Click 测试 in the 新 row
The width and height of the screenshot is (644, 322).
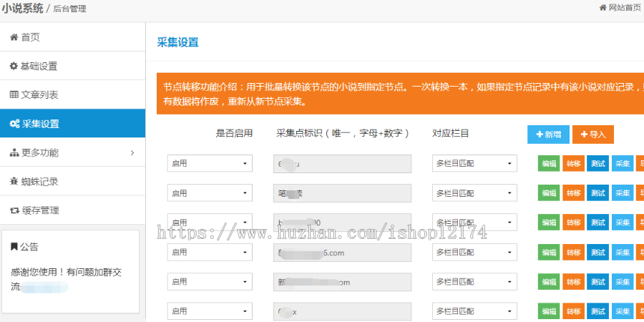[598, 282]
